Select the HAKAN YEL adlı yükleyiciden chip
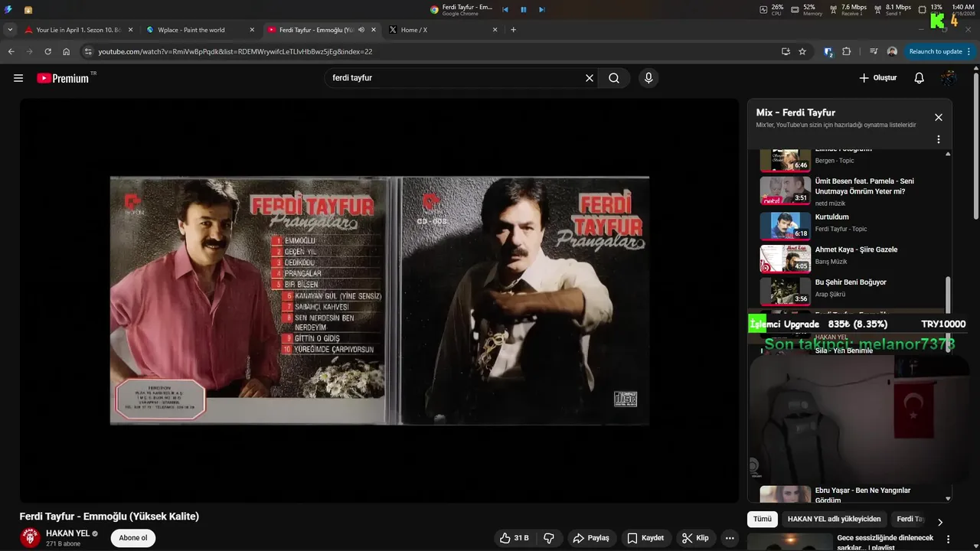Image resolution: width=980 pixels, height=551 pixels. pyautogui.click(x=835, y=519)
